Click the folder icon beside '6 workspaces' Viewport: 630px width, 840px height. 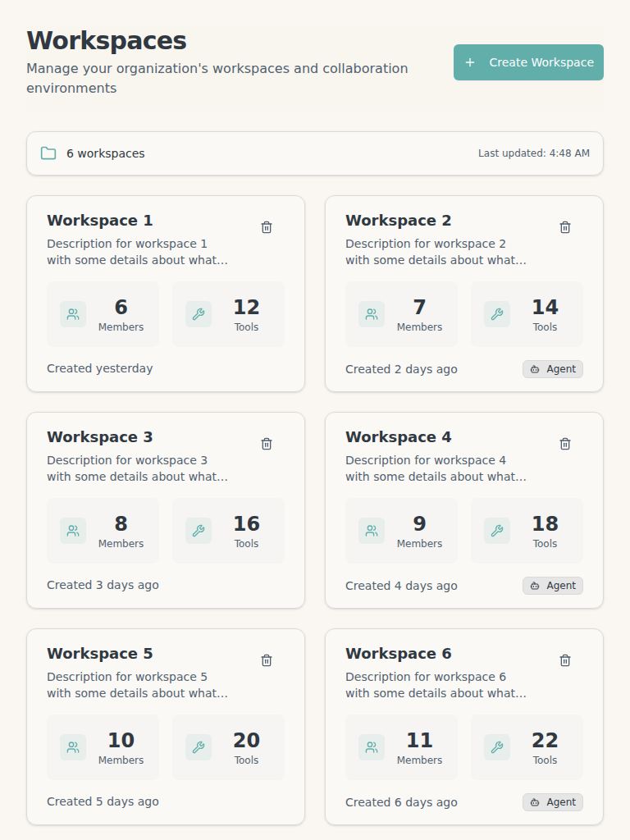48,153
